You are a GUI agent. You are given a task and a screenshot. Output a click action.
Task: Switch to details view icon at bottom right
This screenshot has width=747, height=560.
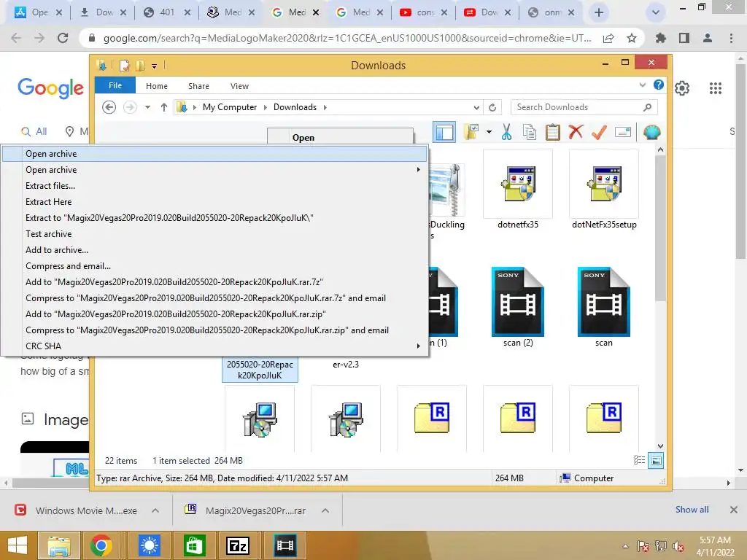[x=639, y=460]
